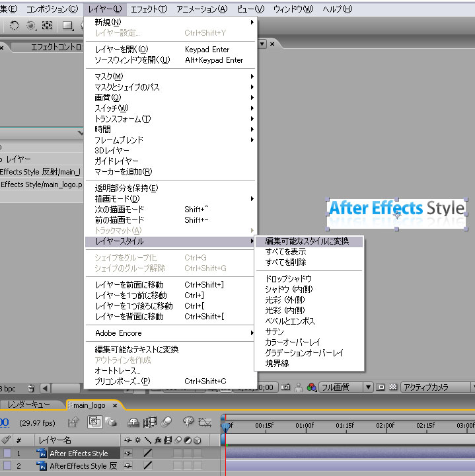Toggle 3D layer switch for layer 1
Screen dimensions: 475x476
pyautogui.click(x=198, y=454)
